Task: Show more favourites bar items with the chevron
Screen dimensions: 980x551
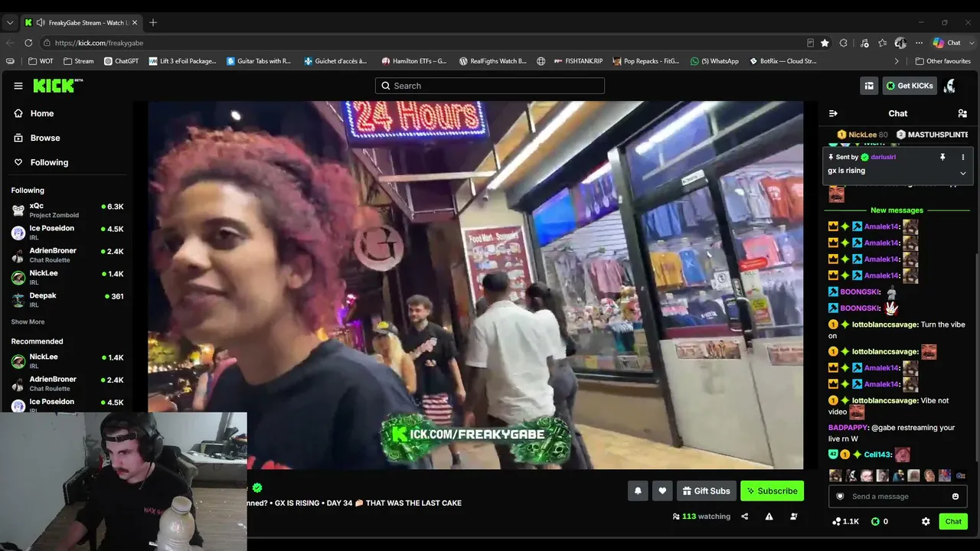Action: click(x=897, y=61)
